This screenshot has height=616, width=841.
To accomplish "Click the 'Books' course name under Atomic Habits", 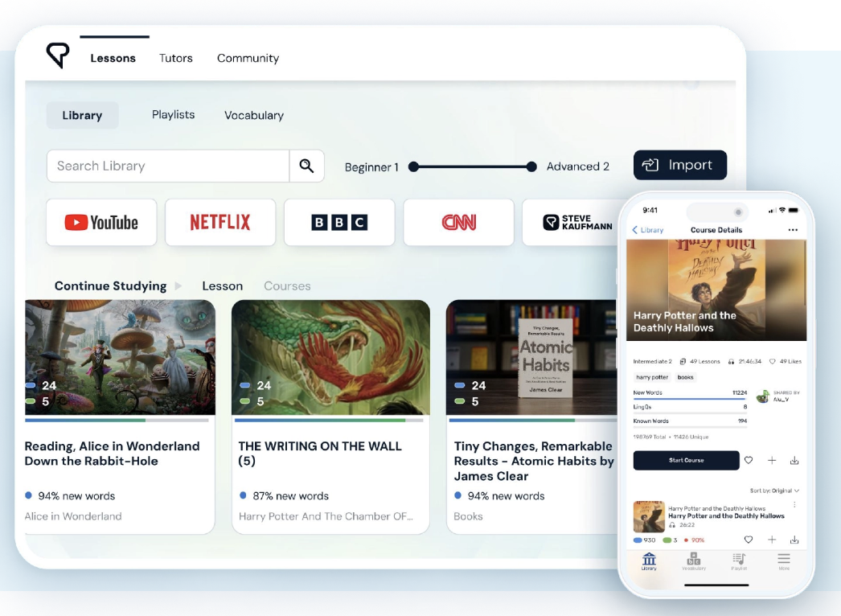I will click(x=468, y=516).
